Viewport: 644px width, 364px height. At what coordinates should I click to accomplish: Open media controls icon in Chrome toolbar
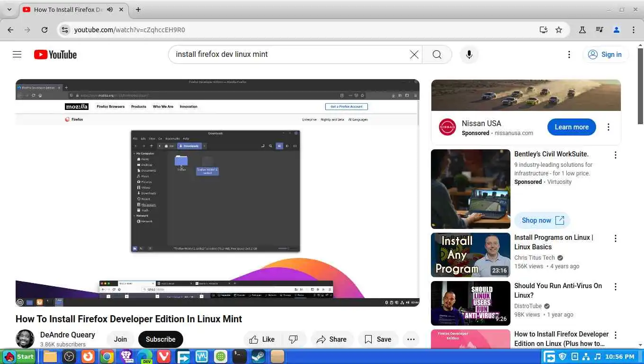click(x=599, y=29)
